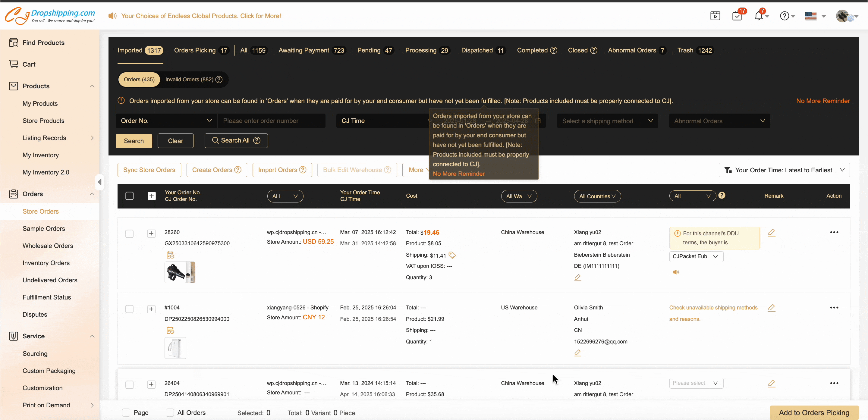Click the yellow Search button
This screenshot has height=420, width=868.
134,141
